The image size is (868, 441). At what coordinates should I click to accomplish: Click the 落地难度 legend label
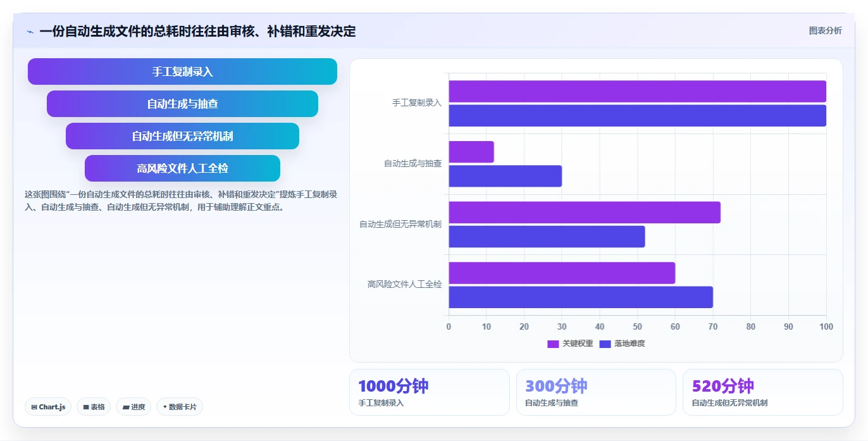629,344
